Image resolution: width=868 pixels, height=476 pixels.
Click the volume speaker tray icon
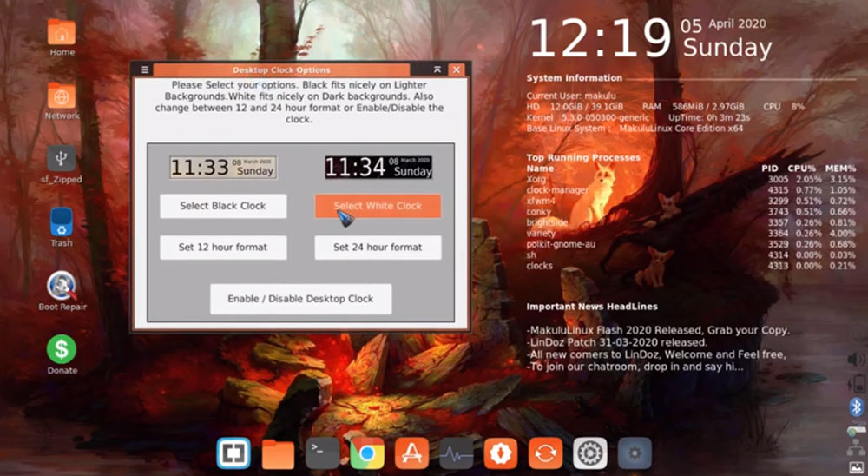point(856,360)
